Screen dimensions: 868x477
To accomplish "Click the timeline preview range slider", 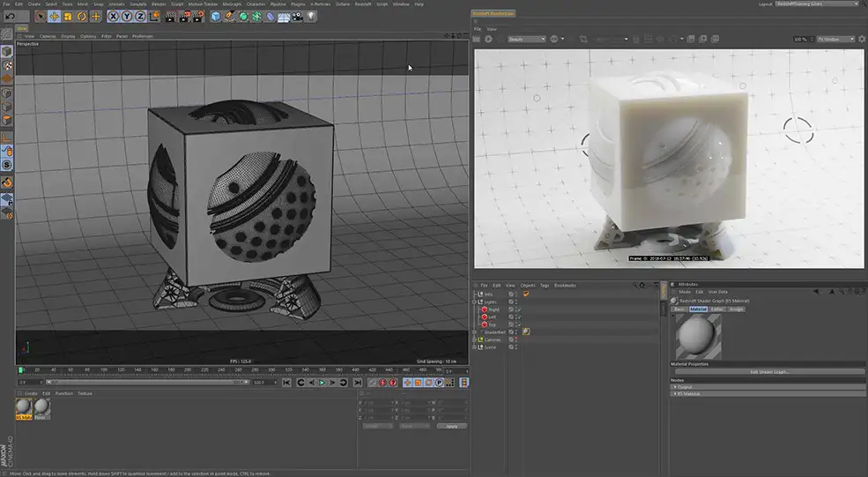I will (146, 383).
